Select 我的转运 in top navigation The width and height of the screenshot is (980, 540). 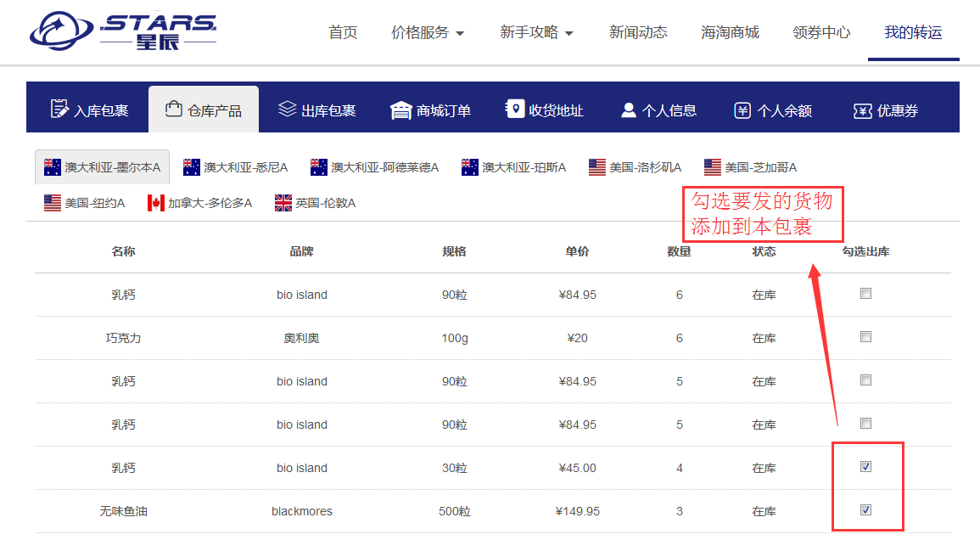click(913, 32)
